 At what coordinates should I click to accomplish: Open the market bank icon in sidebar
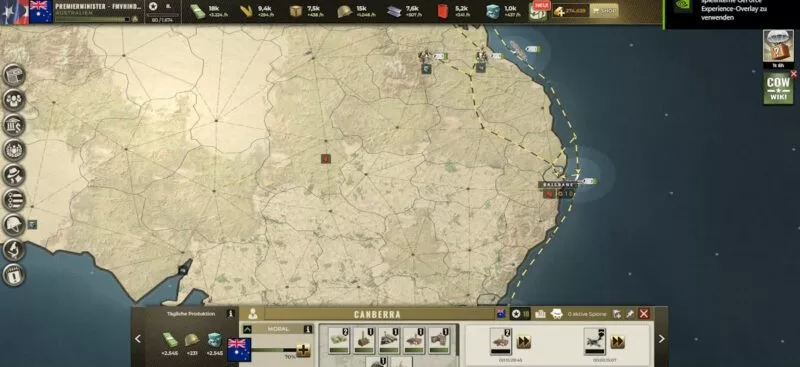[14, 125]
